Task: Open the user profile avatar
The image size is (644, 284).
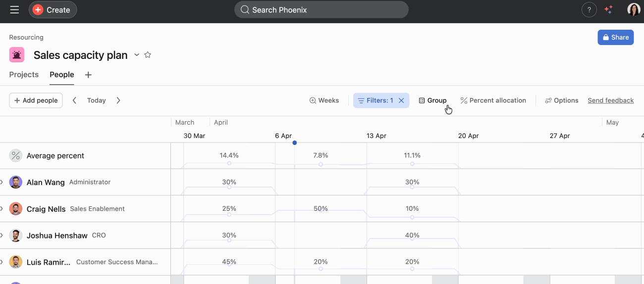Action: [634, 10]
